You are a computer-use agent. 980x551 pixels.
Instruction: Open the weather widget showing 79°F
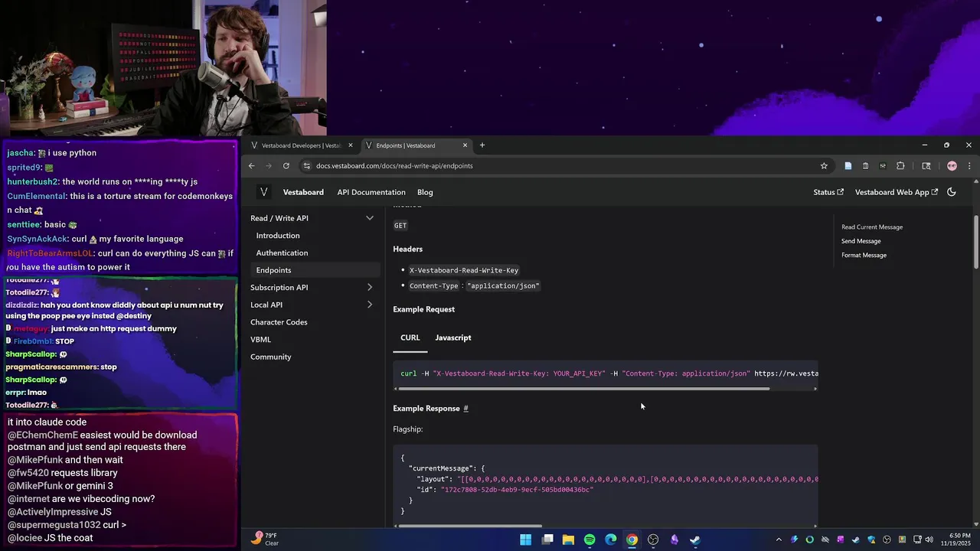point(265,540)
